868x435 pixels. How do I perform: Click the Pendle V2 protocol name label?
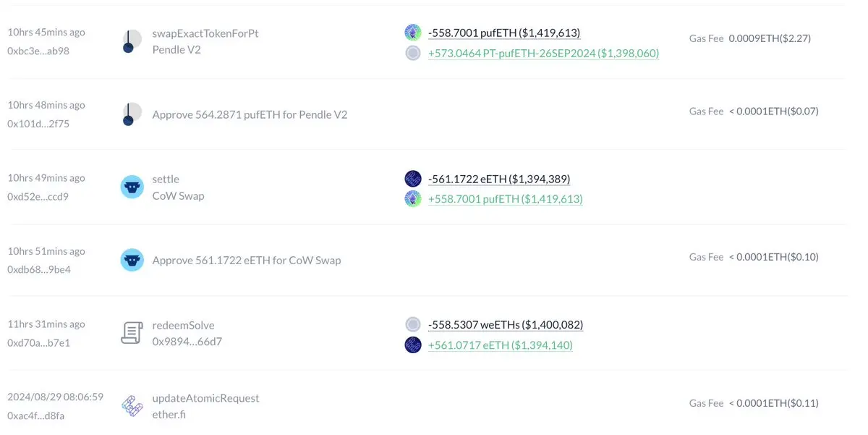coord(176,50)
